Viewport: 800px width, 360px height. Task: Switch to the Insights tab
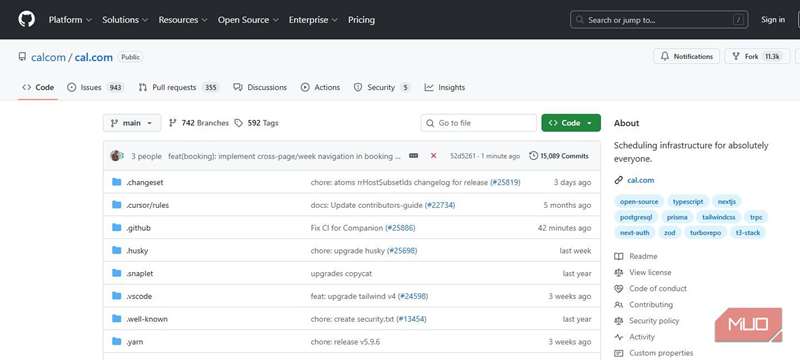click(x=445, y=87)
